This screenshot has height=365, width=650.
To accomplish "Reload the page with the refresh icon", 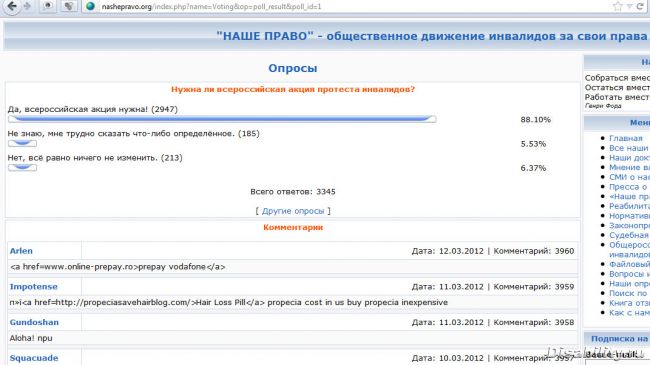I will coord(640,6).
